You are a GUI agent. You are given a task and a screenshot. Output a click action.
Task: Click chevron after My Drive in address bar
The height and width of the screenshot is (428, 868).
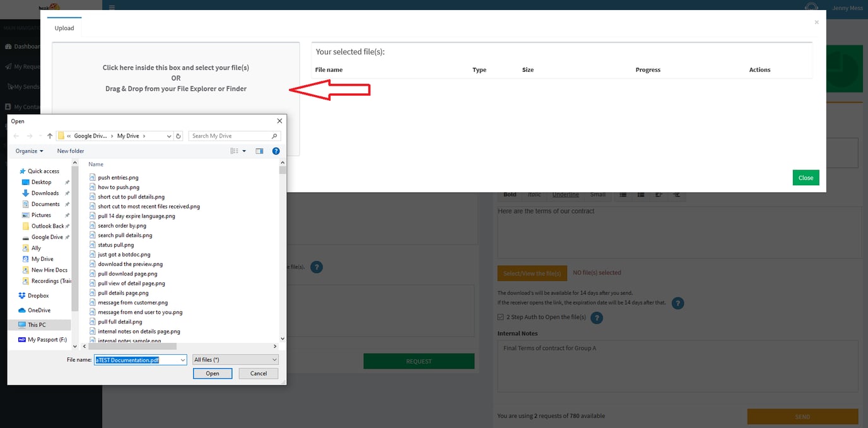click(144, 136)
